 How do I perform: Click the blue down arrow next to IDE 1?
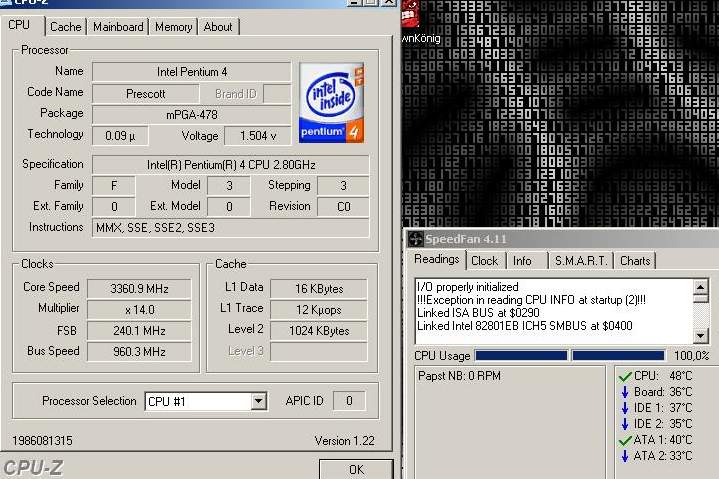point(625,408)
